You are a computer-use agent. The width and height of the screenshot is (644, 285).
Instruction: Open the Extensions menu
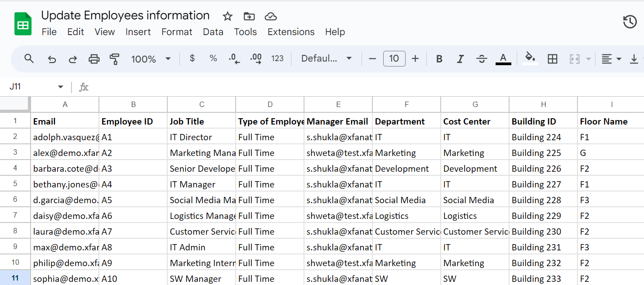click(x=291, y=32)
